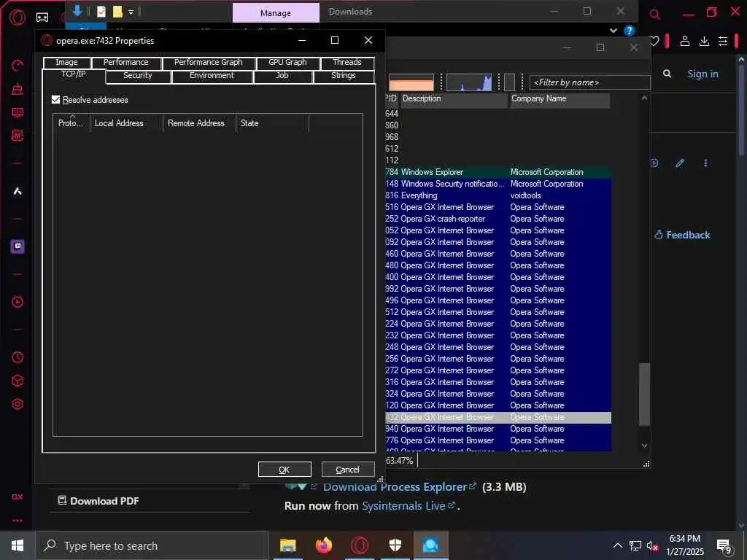Open the Customize Quick Access Toolbar dropdown
The width and height of the screenshot is (747, 560).
click(131, 12)
